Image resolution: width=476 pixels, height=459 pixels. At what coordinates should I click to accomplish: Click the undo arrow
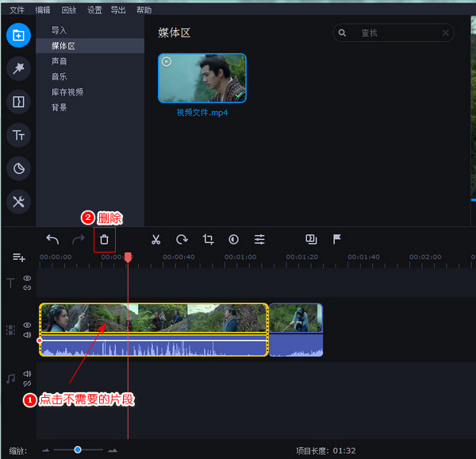(x=52, y=239)
